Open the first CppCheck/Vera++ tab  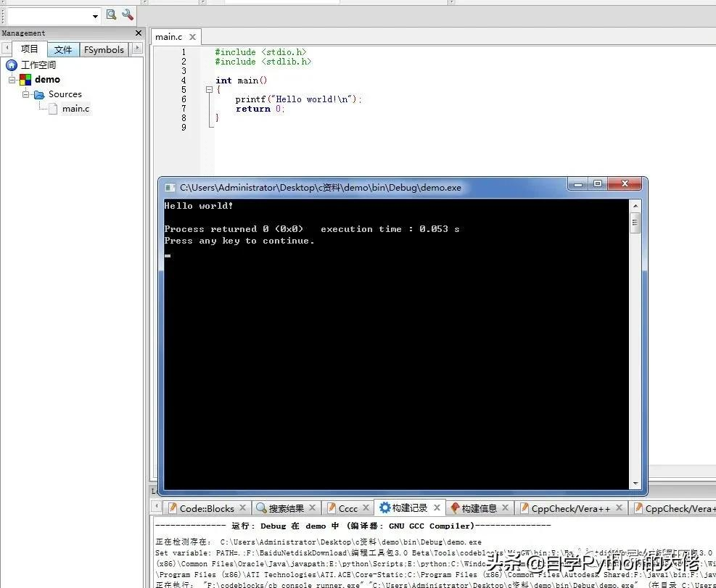click(571, 508)
